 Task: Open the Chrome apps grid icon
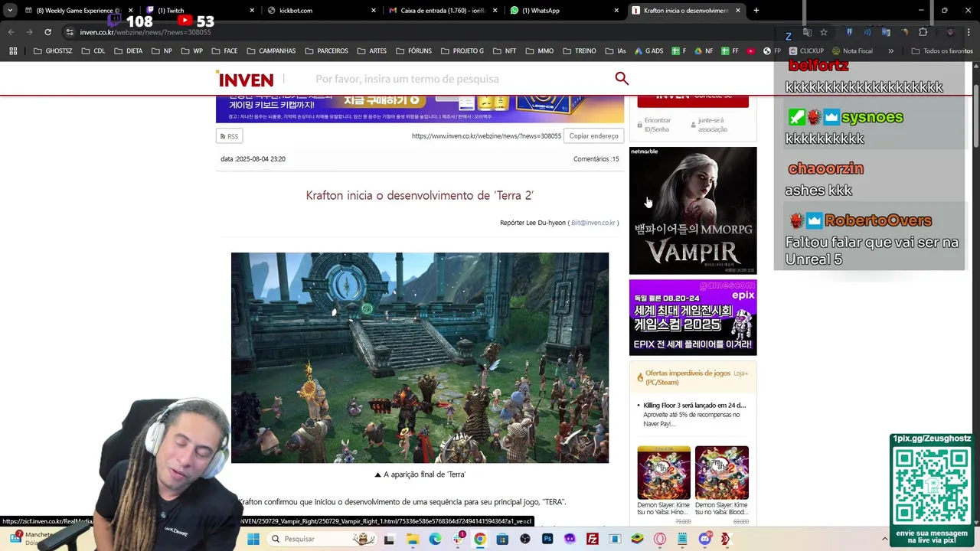coord(13,51)
